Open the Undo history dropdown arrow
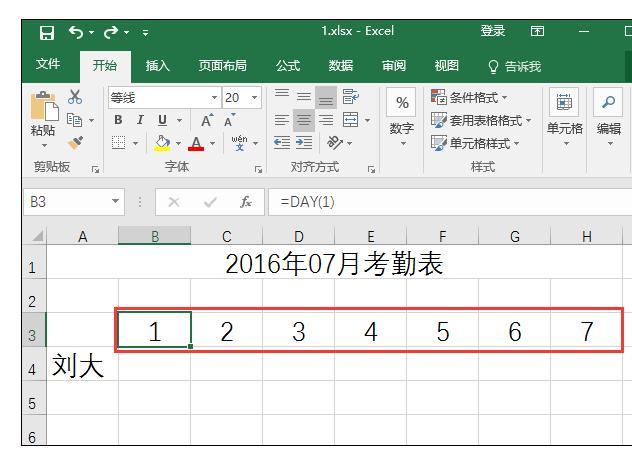Screen dimensions: 632x457 click(x=91, y=32)
